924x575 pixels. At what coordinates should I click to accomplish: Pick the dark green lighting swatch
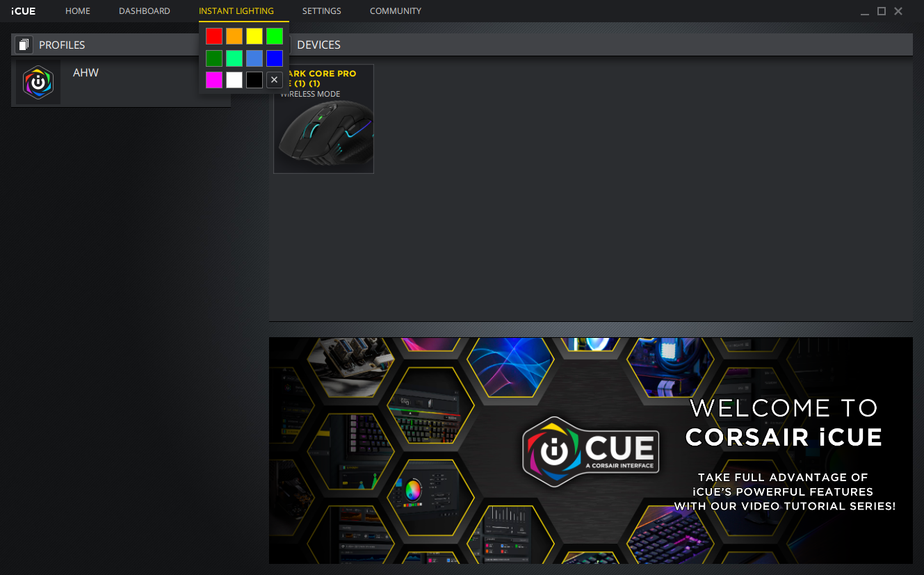(x=214, y=58)
